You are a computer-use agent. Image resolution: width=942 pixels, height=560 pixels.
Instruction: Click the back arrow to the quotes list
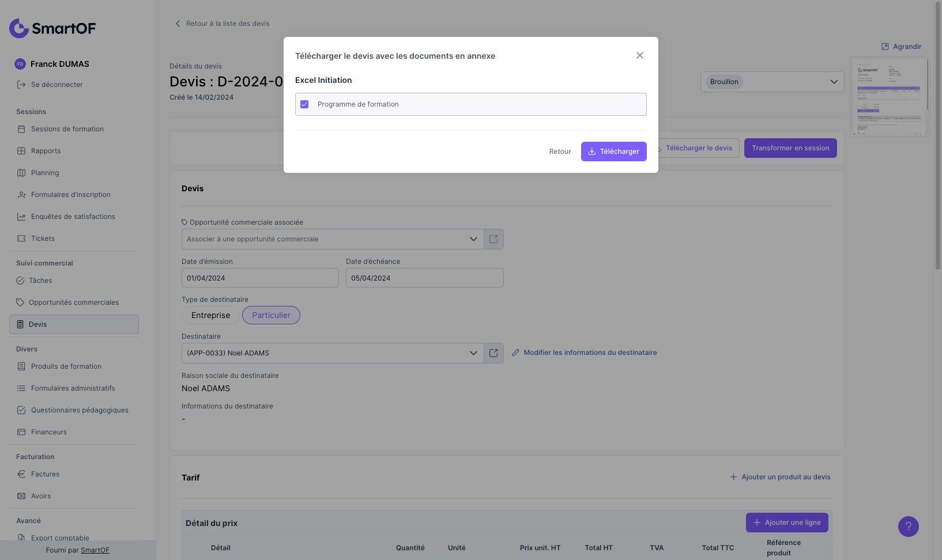[x=178, y=24]
